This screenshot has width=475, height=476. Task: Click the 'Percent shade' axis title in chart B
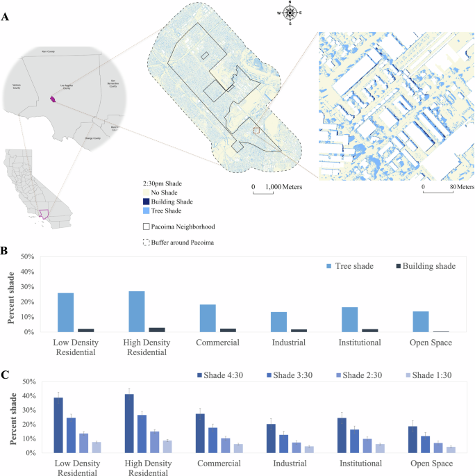[x=11, y=298]
